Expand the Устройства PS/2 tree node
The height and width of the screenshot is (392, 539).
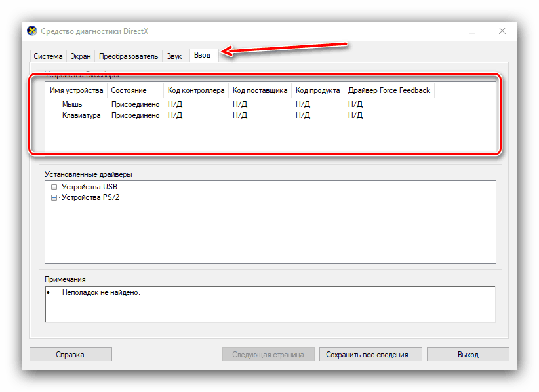pyautogui.click(x=54, y=197)
